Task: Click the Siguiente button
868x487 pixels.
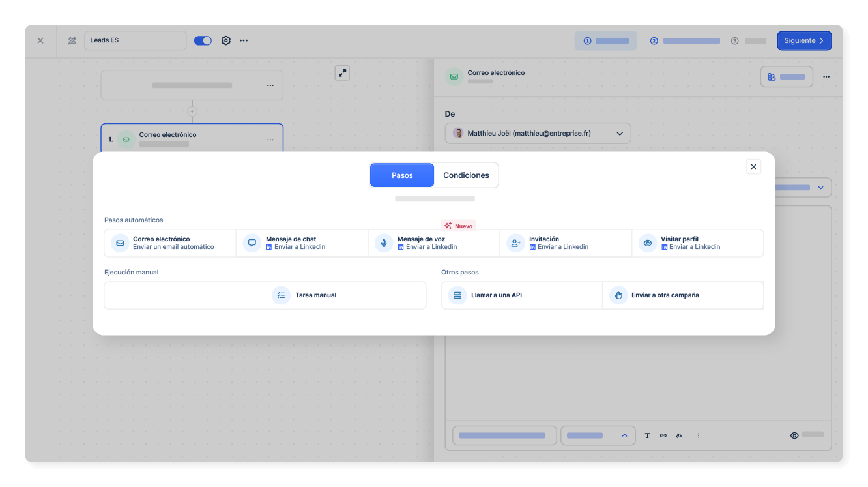Action: pos(803,40)
